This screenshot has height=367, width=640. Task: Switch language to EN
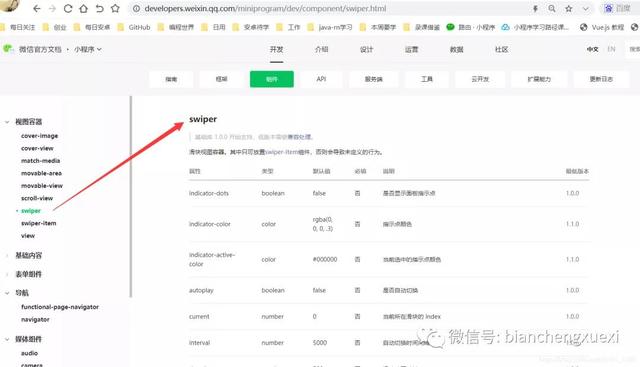[x=611, y=49]
